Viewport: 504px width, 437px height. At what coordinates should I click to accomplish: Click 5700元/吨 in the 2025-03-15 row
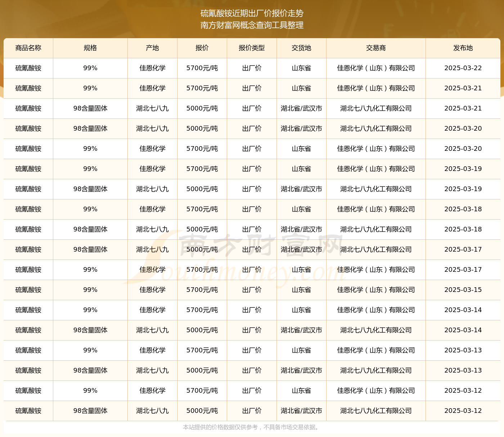(202, 290)
